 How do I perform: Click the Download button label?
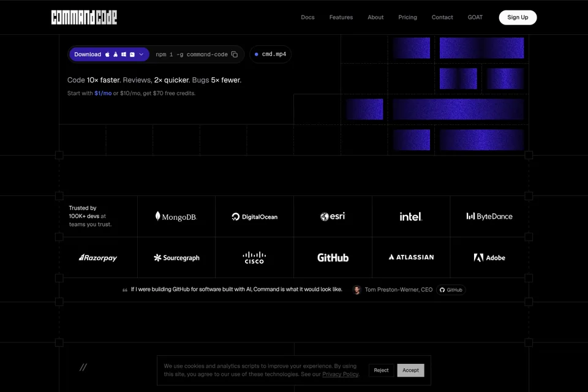[x=88, y=55]
